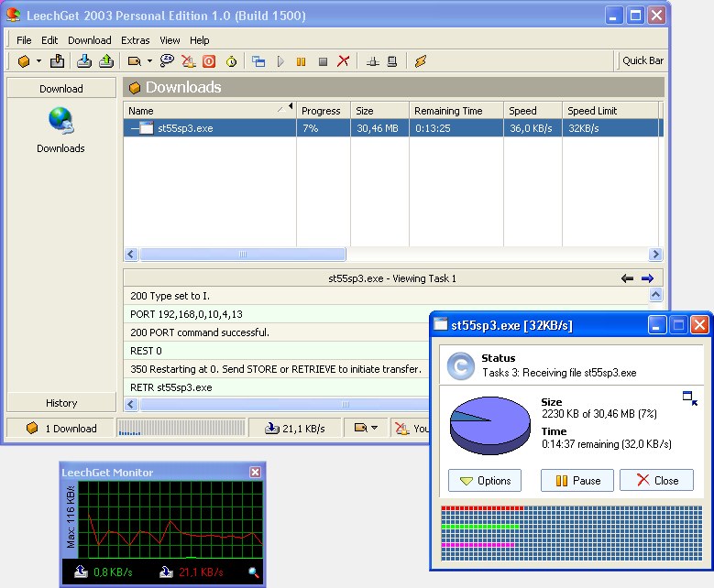The height and width of the screenshot is (588, 714).
Task: Toggle compact view icon in download dialog
Action: pos(689,397)
